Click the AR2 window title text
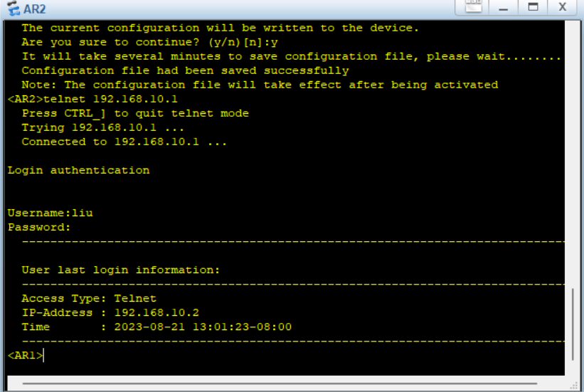The image size is (584, 392). tap(34, 9)
